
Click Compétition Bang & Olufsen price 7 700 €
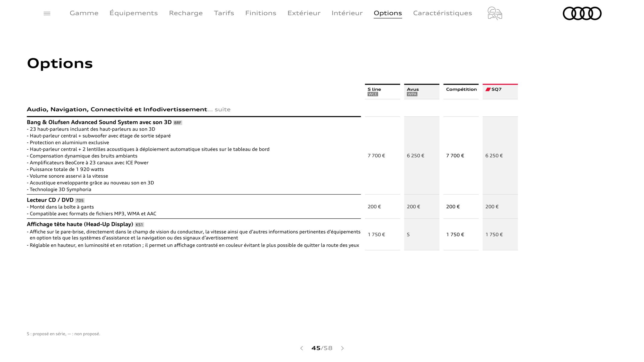tap(455, 156)
